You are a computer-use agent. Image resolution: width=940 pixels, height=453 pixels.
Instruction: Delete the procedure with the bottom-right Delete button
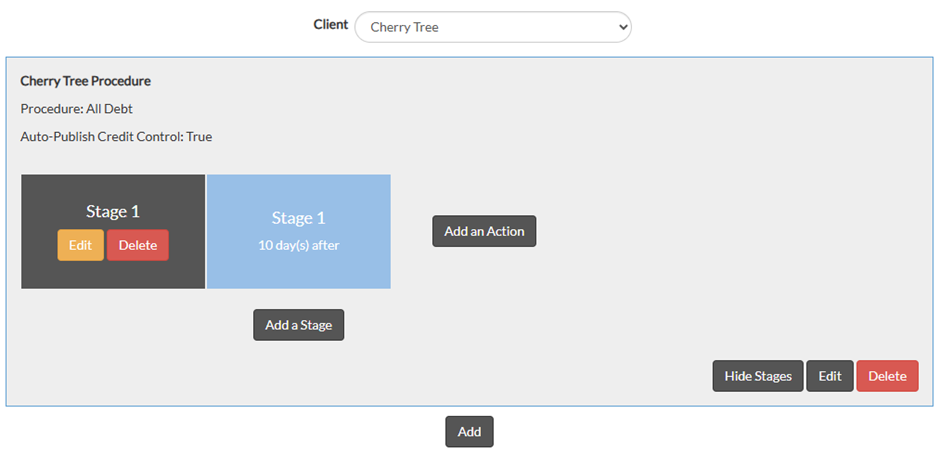click(x=887, y=376)
